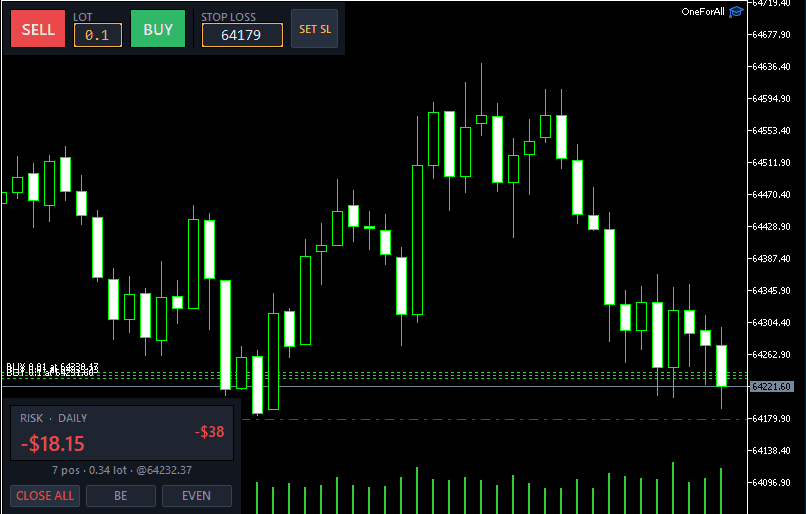Click the -$38 daily loss value
806x514 pixels.
coord(210,431)
